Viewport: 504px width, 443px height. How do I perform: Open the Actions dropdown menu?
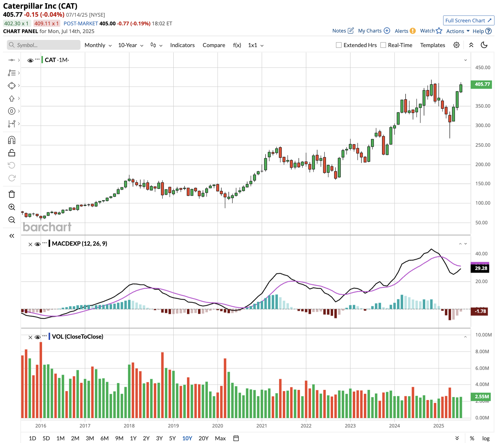(x=458, y=31)
